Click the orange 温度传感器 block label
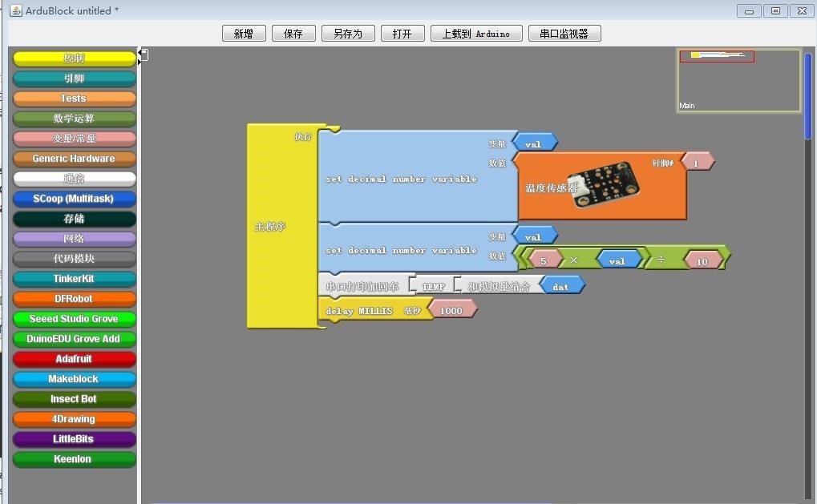Image resolution: width=817 pixels, height=504 pixels. 551,188
